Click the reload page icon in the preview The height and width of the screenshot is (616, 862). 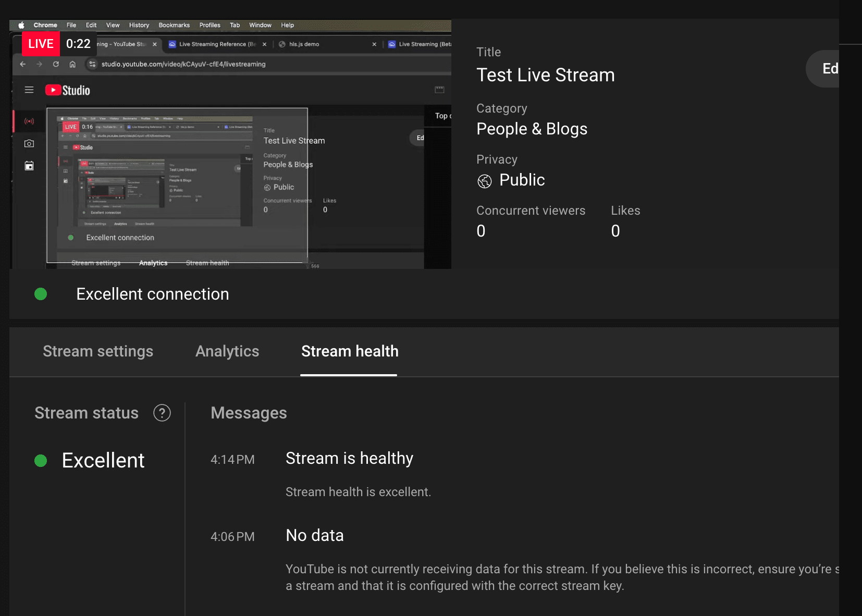[56, 64]
